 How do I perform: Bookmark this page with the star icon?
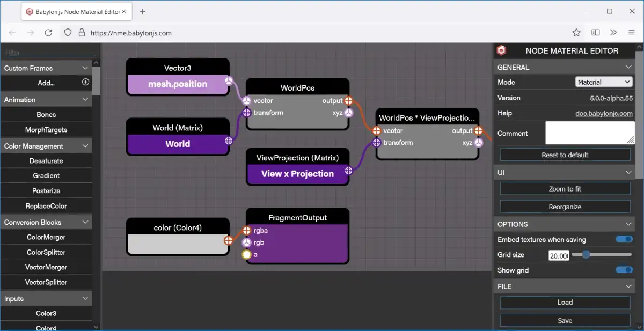[x=576, y=33]
